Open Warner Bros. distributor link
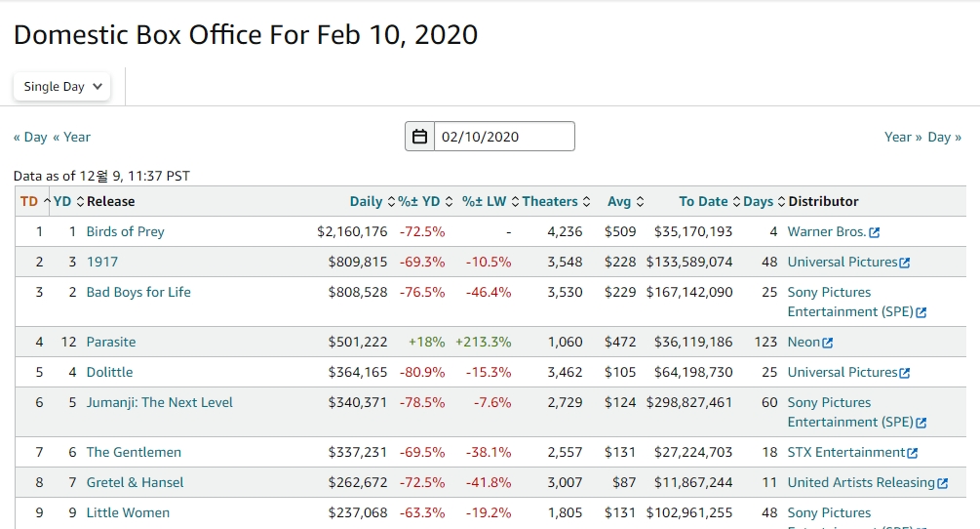 pyautogui.click(x=827, y=231)
